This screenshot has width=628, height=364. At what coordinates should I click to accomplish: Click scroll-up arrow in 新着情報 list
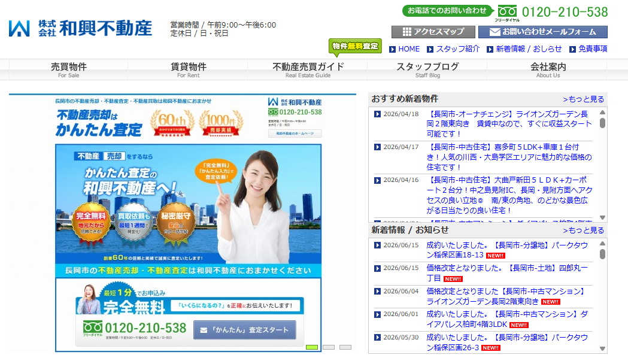tap(602, 244)
